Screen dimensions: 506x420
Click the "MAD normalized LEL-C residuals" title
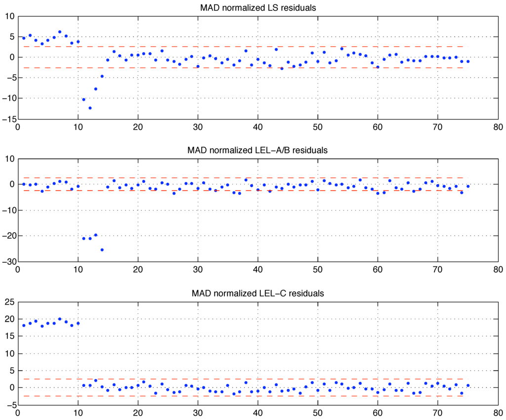pyautogui.click(x=258, y=294)
